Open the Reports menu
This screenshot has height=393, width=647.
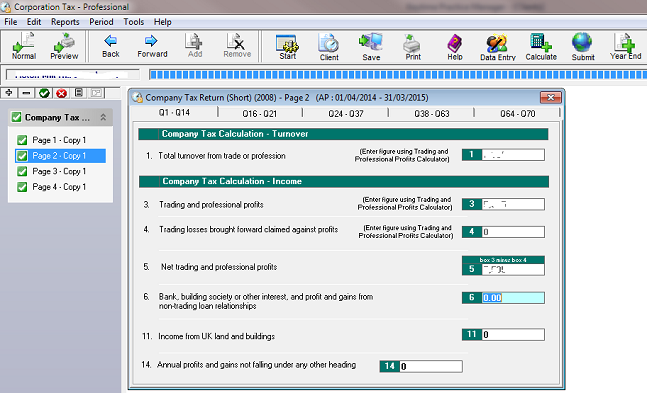(65, 22)
